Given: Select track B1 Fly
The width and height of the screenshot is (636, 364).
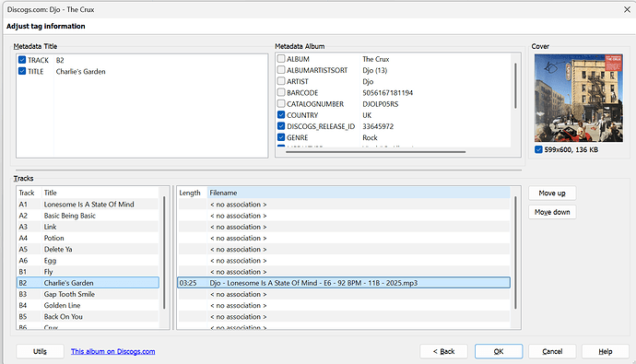Looking at the screenshot, I should pyautogui.click(x=88, y=272).
